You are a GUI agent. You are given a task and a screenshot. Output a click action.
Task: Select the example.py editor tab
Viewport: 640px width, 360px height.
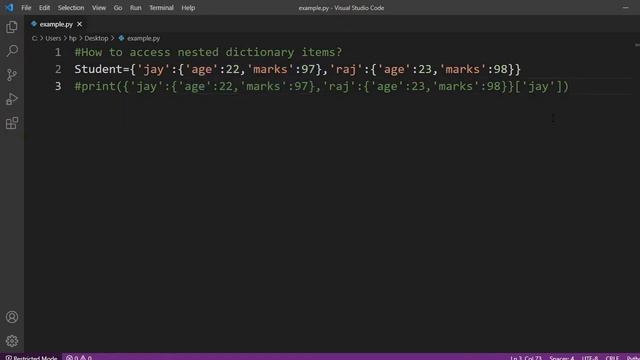click(x=56, y=24)
